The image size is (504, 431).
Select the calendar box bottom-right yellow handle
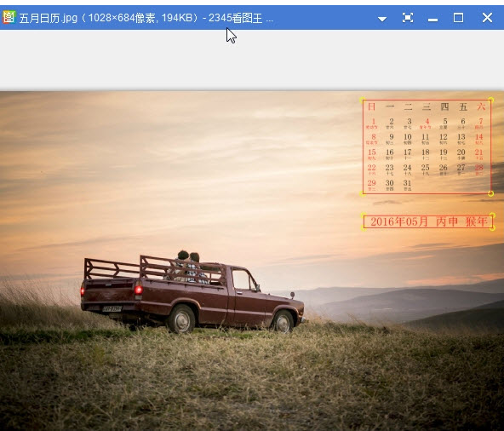click(x=491, y=193)
